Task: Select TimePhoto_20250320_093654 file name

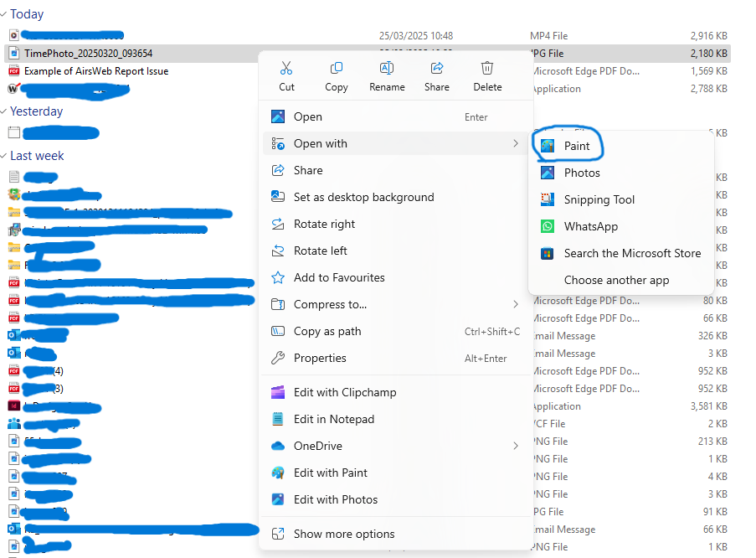Action: (88, 53)
